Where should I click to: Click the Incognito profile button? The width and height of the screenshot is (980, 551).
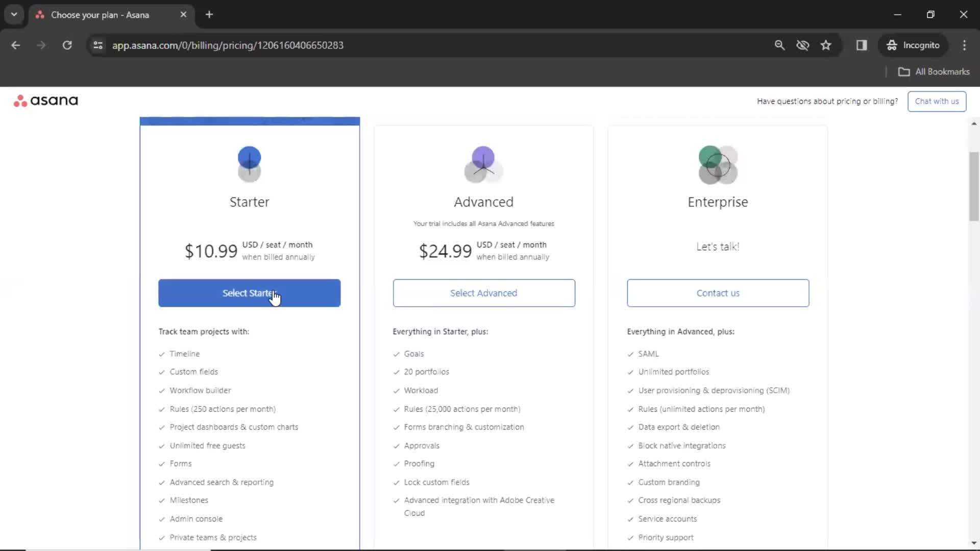(913, 45)
